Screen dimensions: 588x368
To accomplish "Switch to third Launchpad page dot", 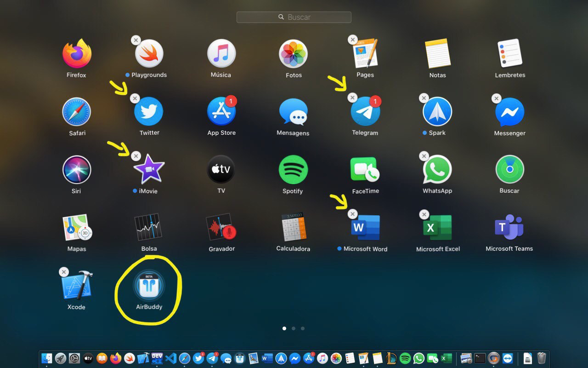I will [302, 328].
